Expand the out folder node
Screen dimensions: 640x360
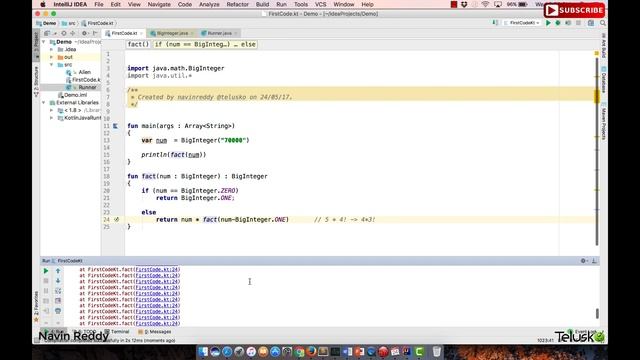52,57
